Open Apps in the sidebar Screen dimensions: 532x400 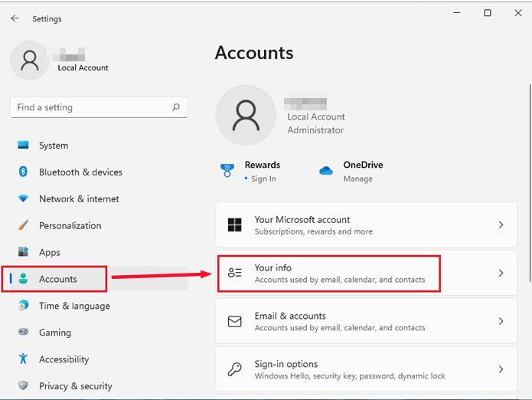[x=50, y=252]
